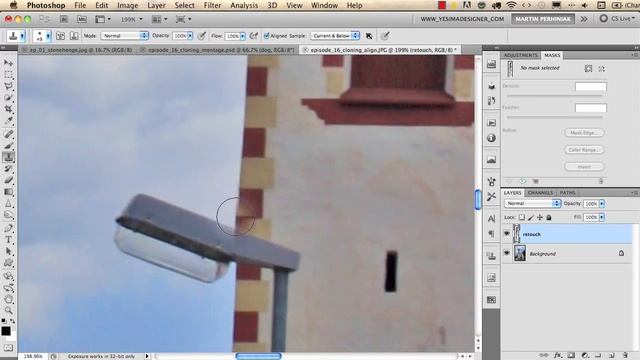
Task: Enable airbrush mode next to Flow
Action: coord(253,36)
